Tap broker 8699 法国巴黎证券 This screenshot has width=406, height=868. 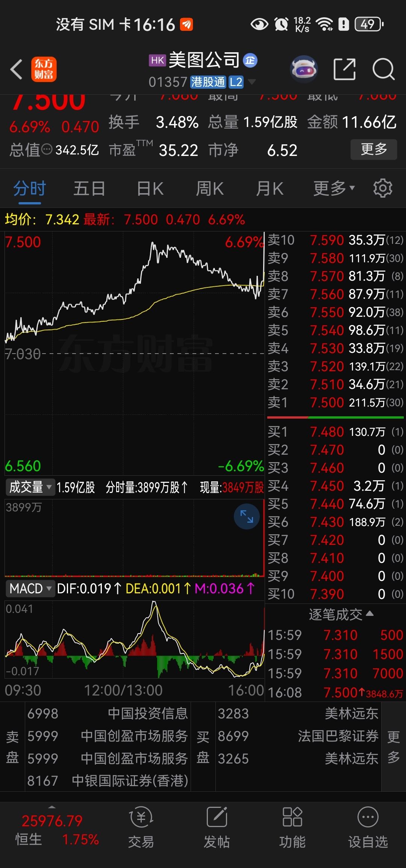[x=298, y=736]
